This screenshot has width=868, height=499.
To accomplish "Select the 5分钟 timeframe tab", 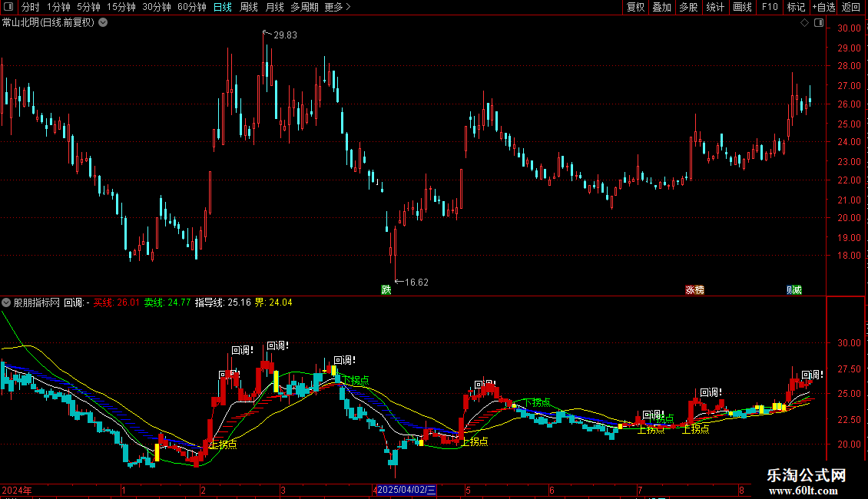I will [88, 7].
